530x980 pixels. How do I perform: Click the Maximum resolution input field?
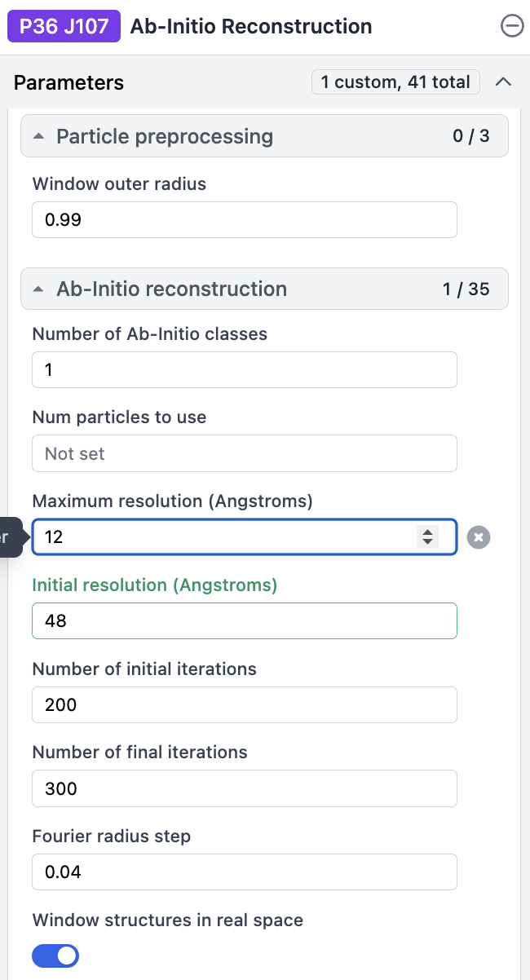coord(245,537)
